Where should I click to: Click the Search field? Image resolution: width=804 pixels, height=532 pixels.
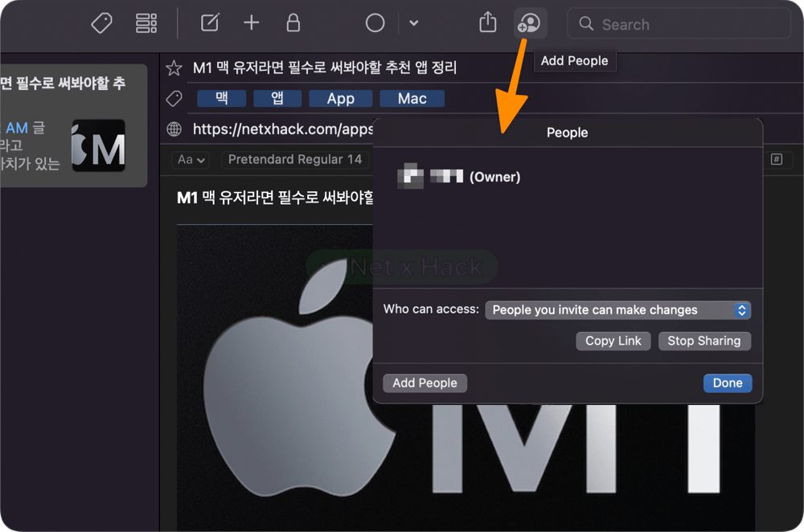[679, 23]
